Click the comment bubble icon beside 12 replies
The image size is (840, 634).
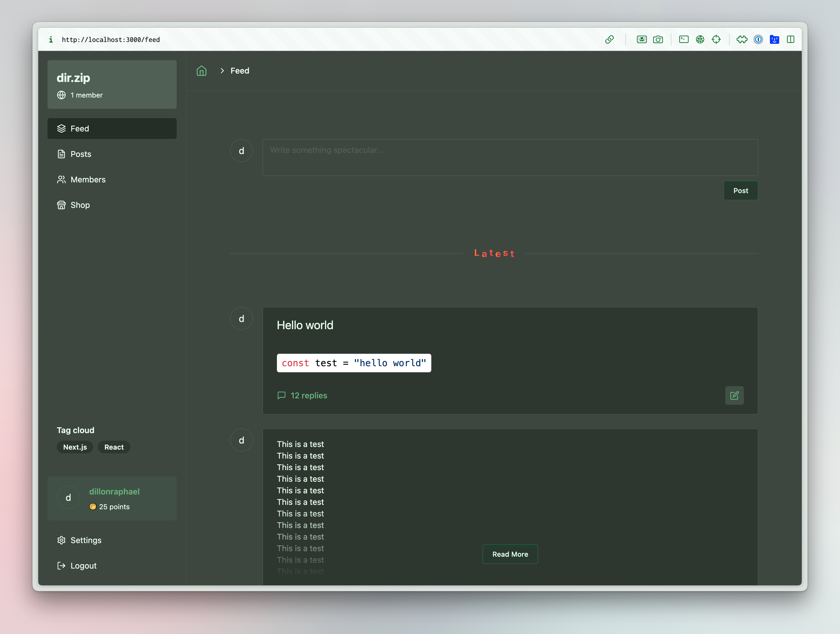click(x=281, y=395)
